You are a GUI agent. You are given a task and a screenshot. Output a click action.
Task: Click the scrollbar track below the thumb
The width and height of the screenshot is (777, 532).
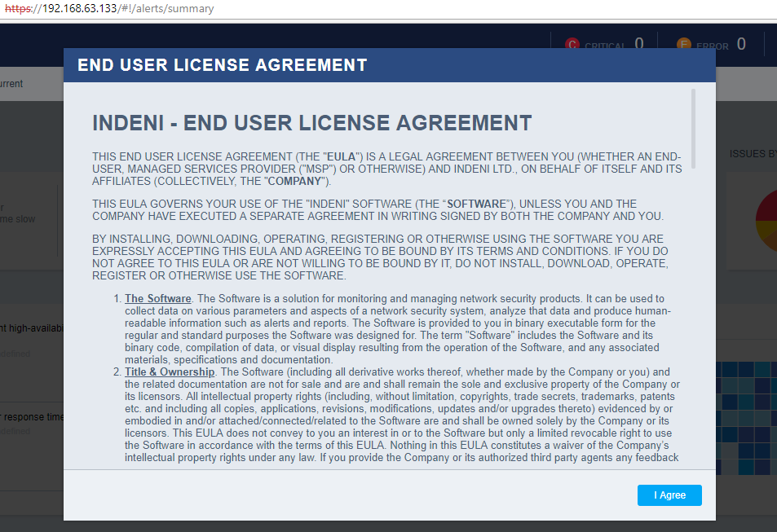[693, 326]
